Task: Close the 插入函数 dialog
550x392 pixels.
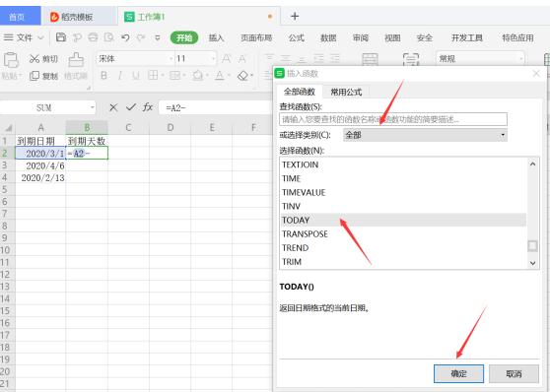Action: [536, 73]
